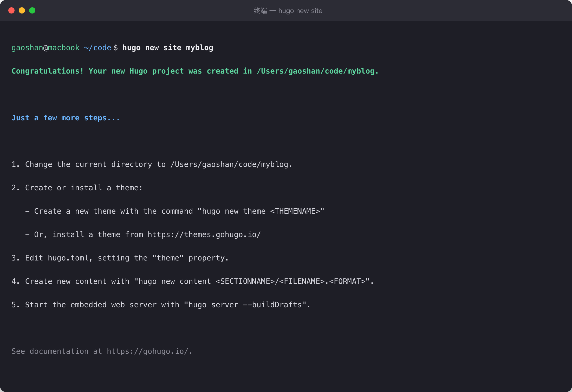Click step 5 "Start the embedded web server"
The width and height of the screenshot is (572, 392).
[x=161, y=305]
